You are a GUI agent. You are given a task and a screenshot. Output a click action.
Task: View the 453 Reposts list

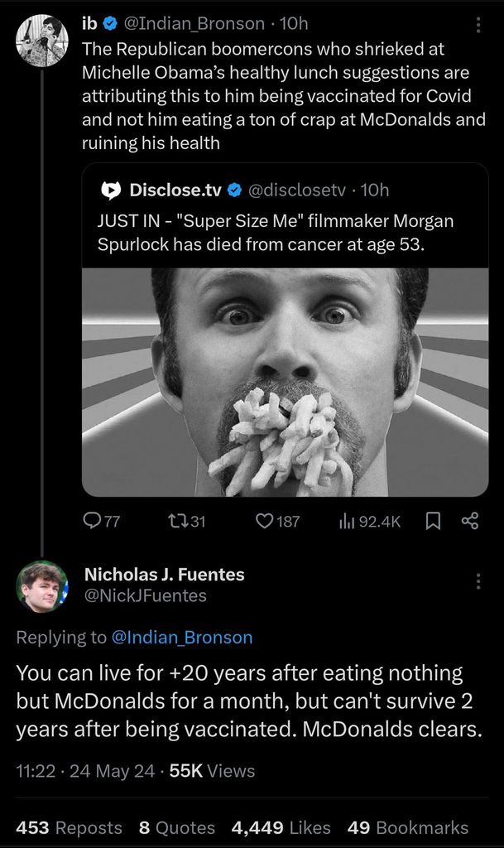click(x=69, y=827)
